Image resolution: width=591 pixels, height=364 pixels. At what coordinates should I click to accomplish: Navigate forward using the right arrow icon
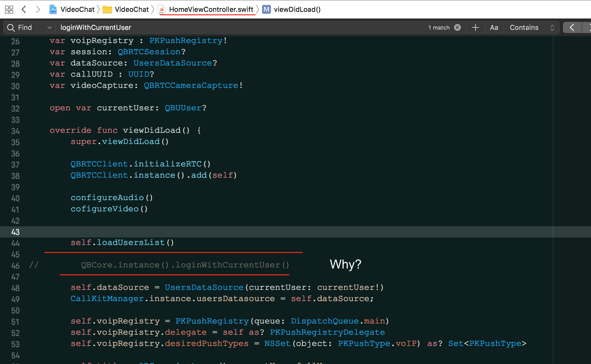(38, 9)
